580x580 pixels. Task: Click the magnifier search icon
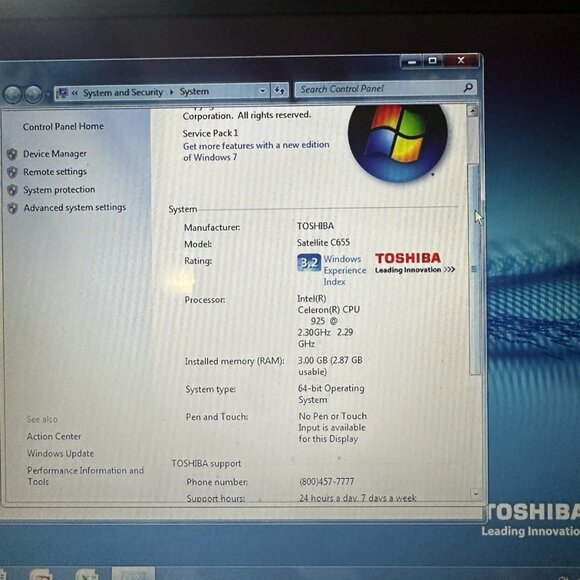(468, 88)
